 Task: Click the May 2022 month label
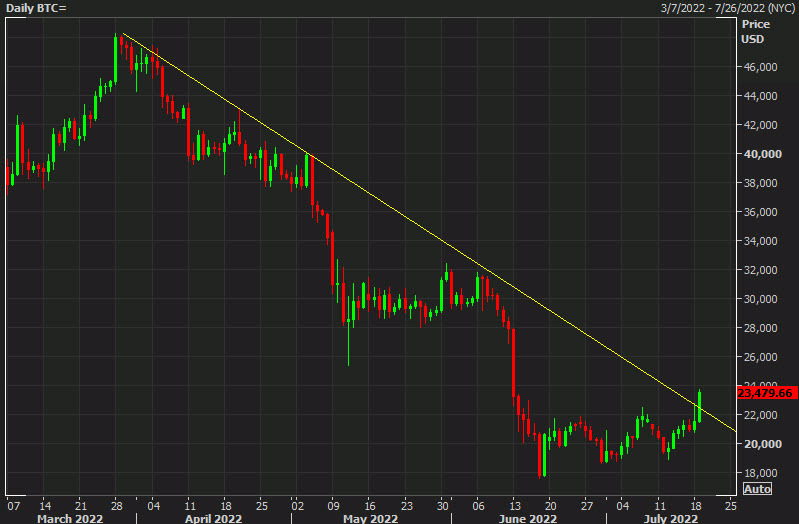coord(370,518)
